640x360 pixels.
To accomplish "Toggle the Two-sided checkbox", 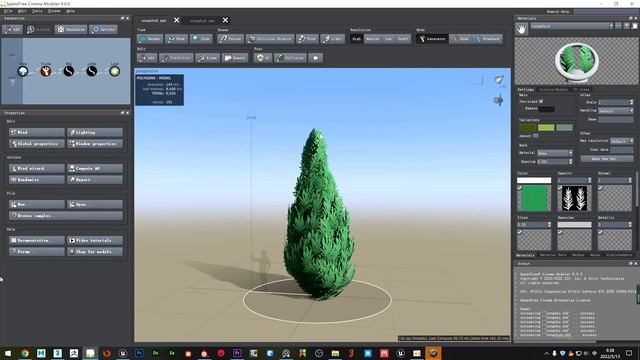I will [x=541, y=101].
